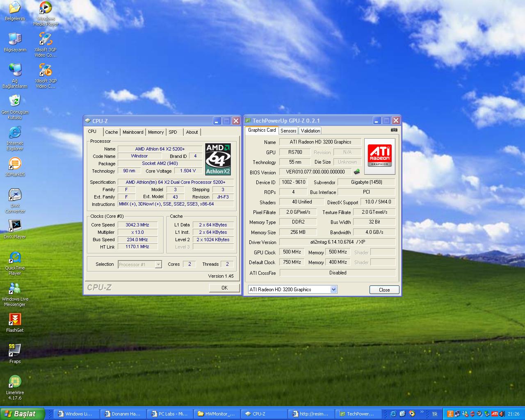
Task: Click the TR language indicator in taskbar
Action: point(435,414)
